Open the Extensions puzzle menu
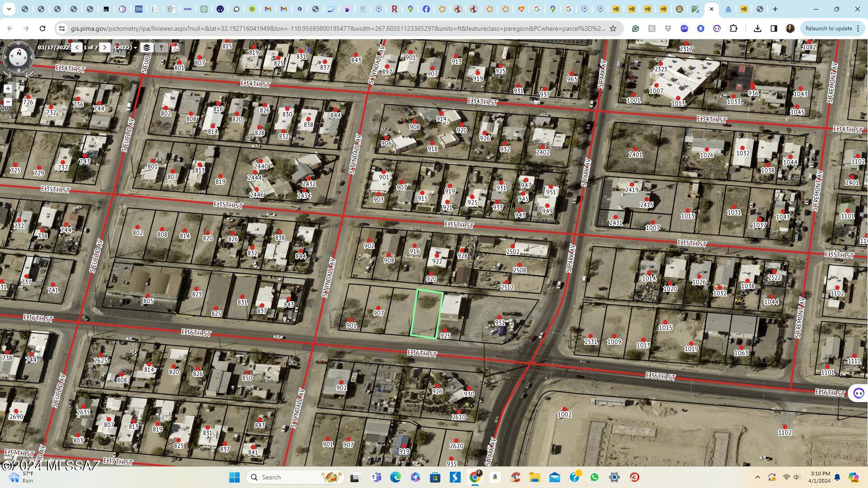This screenshot has height=488, width=868. 733,28
